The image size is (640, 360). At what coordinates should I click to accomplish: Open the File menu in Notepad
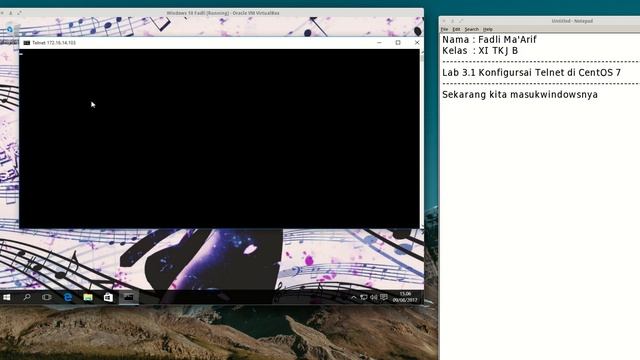444,29
